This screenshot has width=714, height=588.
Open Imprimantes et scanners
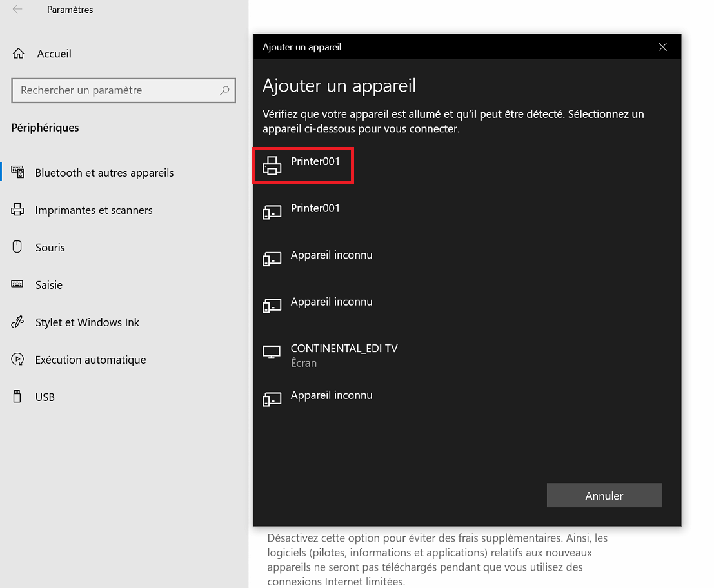coord(94,210)
